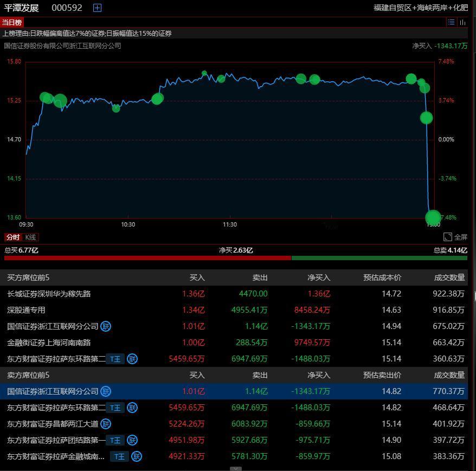Click 国信证券股份有限公司浙江互联网分公司 chart title
476x471 pixels.
(62, 46)
